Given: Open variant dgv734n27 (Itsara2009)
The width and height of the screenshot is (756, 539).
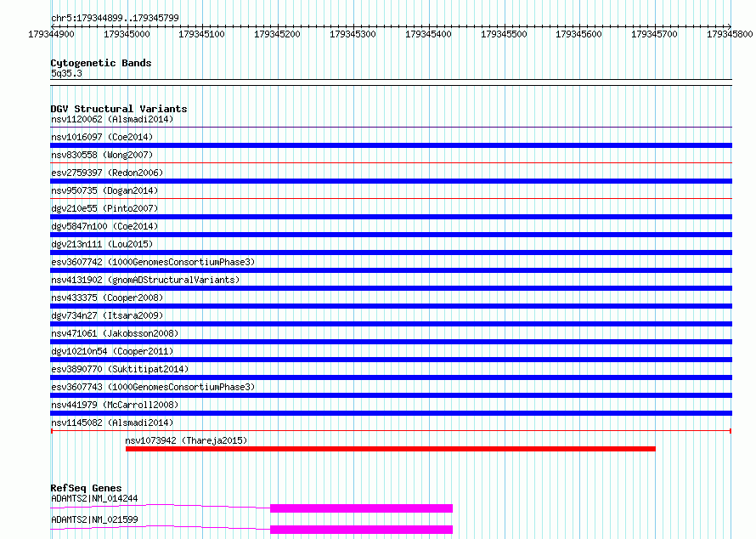Looking at the screenshot, I should (x=107, y=315).
